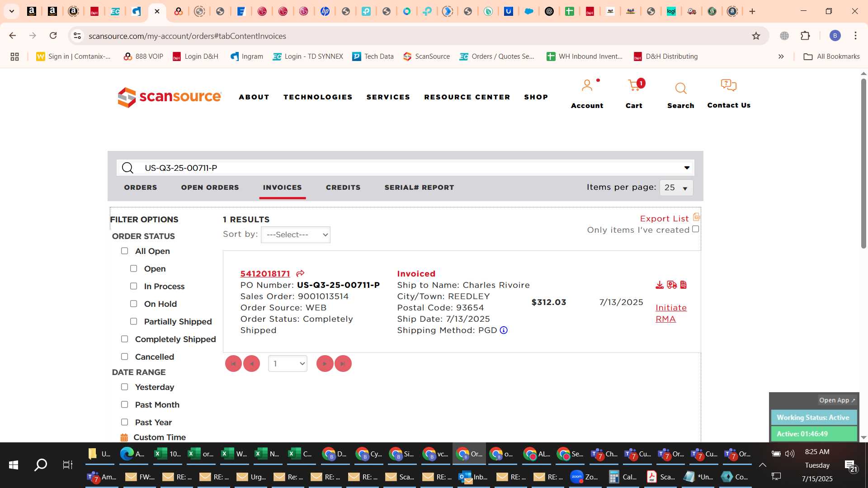Expand the browser tab search chevron
Image resolution: width=868 pixels, height=488 pixels.
[x=12, y=11]
